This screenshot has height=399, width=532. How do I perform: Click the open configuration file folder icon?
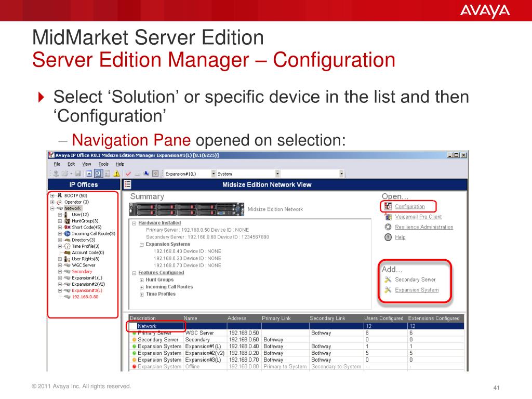[x=65, y=174]
